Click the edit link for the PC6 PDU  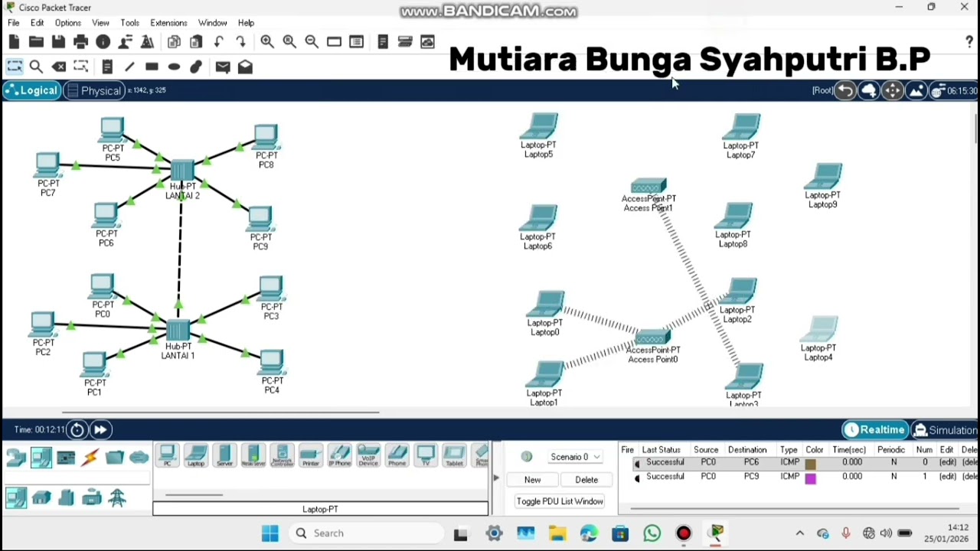click(947, 462)
